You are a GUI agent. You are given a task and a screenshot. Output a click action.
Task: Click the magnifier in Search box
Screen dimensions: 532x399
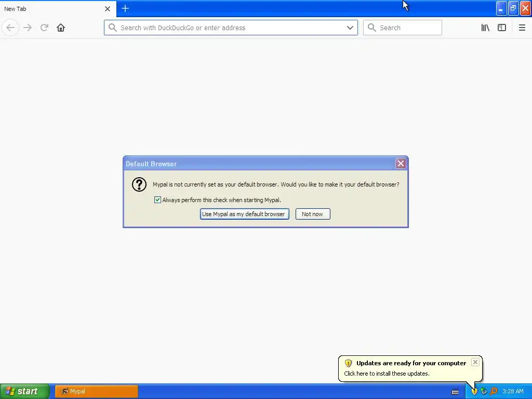coord(372,28)
